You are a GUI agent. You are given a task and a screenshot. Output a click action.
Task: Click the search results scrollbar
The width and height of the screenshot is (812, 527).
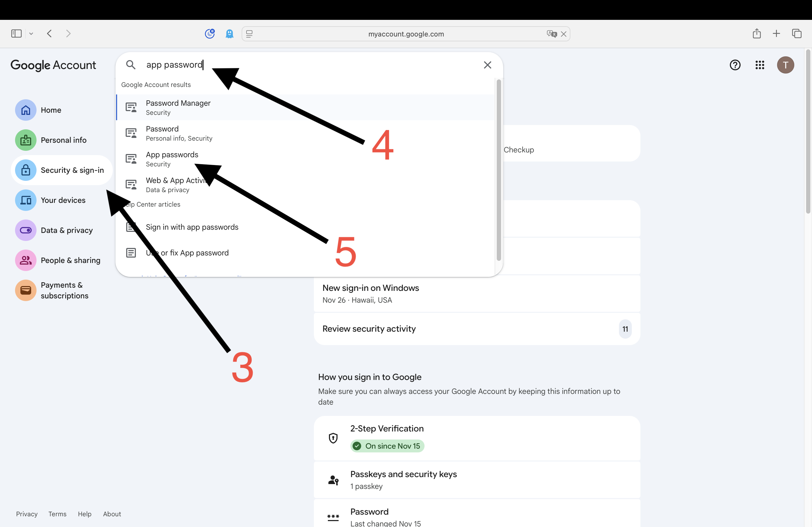click(x=498, y=170)
